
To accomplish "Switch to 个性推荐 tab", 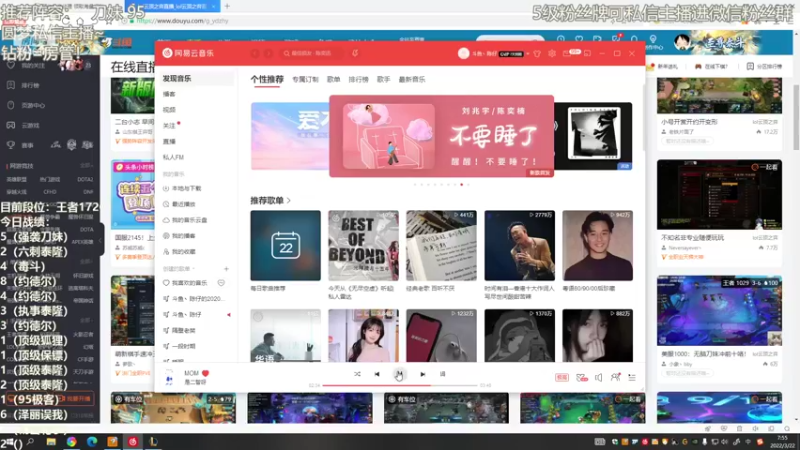I will point(267,80).
